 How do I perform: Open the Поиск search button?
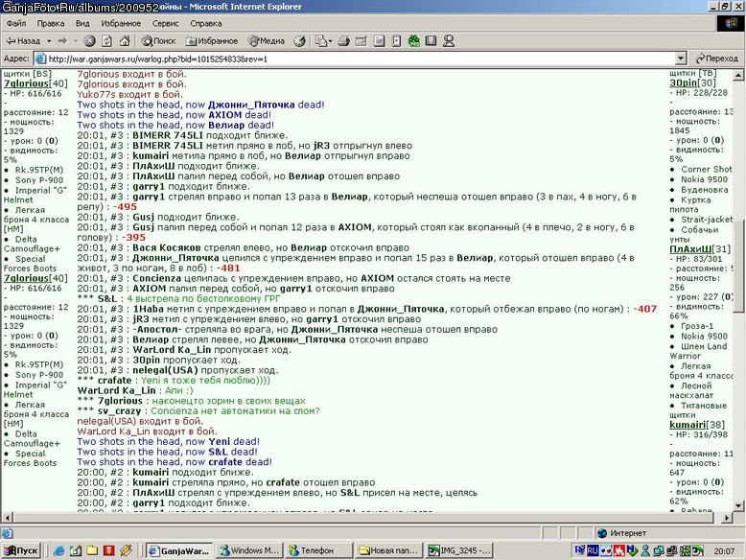tap(159, 41)
